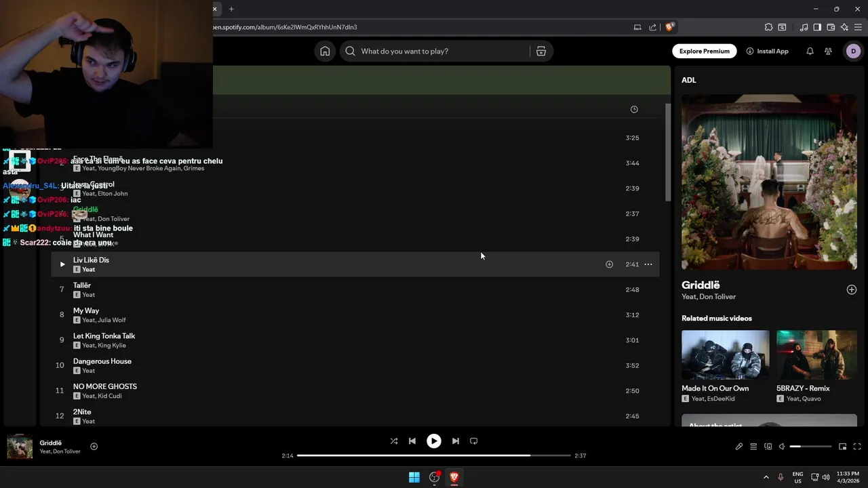Expand the system tray hidden icons chevron
The image size is (868, 488).
[766, 477]
